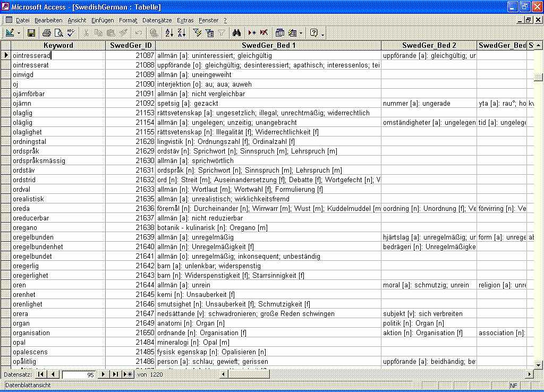The height and width of the screenshot is (392, 544).
Task: Run the ABC spell check
Action: coord(71,33)
